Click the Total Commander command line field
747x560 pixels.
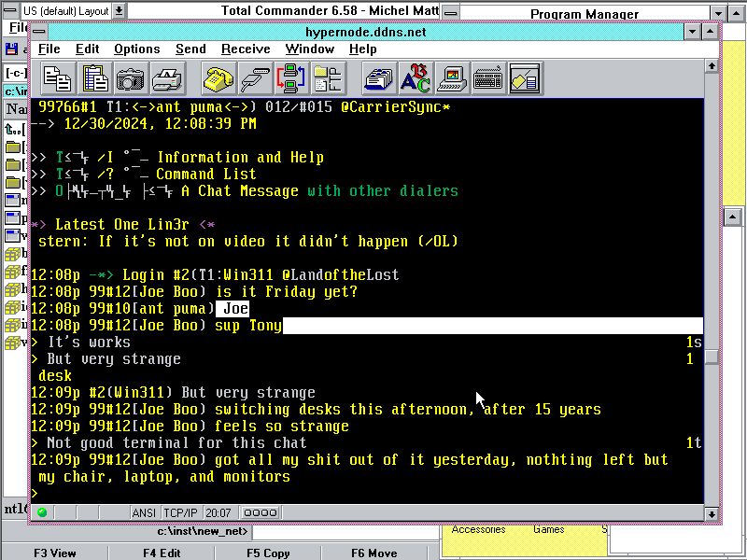[345, 532]
